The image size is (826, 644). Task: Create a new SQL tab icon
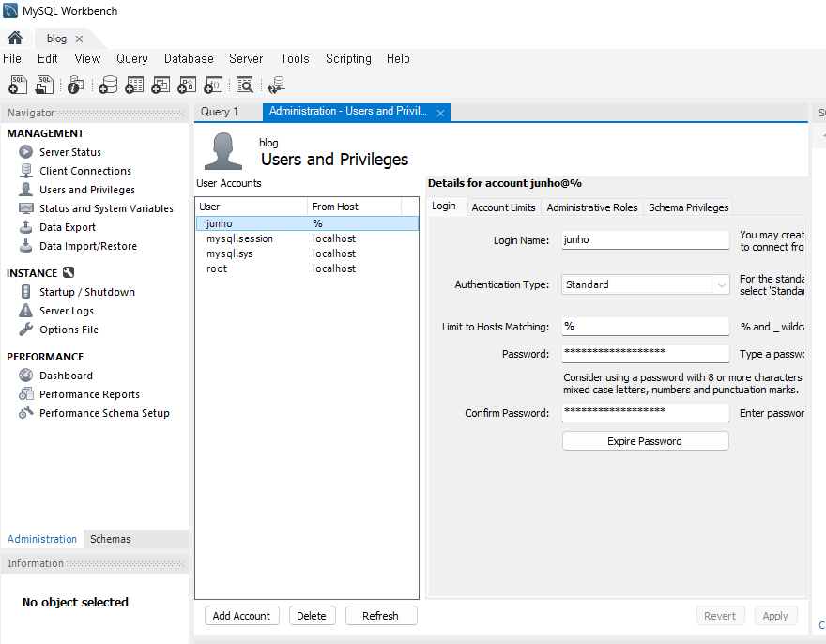18,84
